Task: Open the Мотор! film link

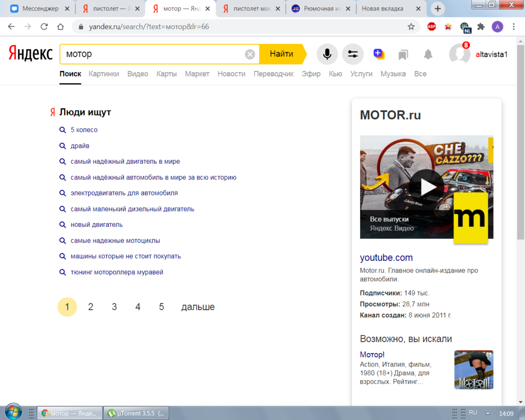Action: [372, 354]
